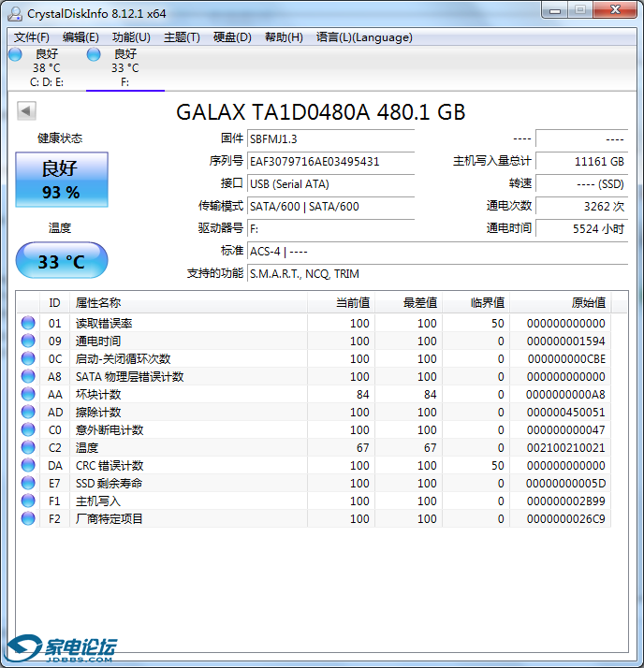Open the 编辑(E) menu
This screenshot has height=668, width=644.
pos(80,37)
